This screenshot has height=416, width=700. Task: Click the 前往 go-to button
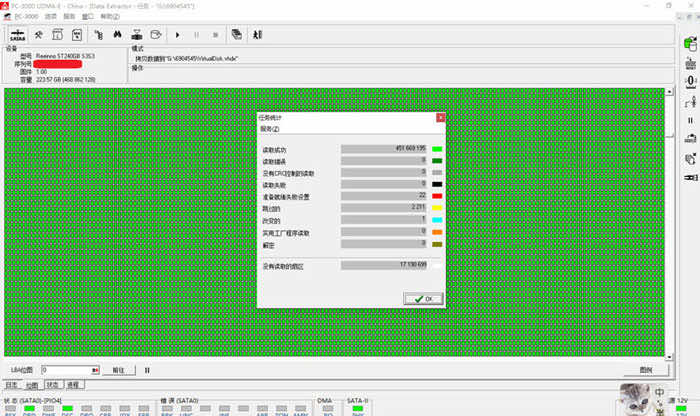pyautogui.click(x=118, y=370)
